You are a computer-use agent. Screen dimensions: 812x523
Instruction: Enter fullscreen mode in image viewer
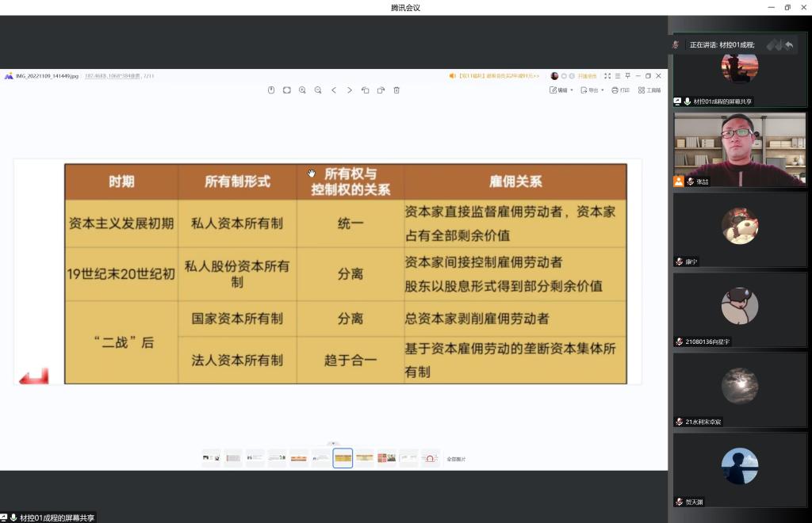(607, 76)
